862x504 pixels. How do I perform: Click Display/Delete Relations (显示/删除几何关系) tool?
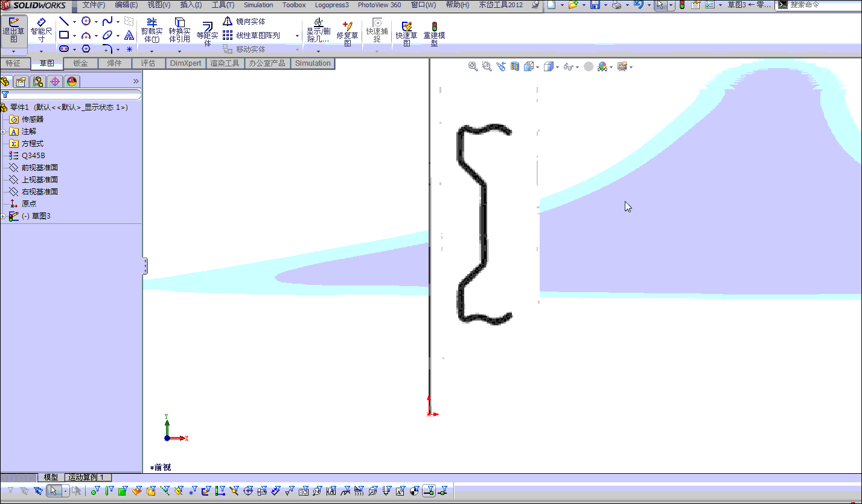point(319,31)
